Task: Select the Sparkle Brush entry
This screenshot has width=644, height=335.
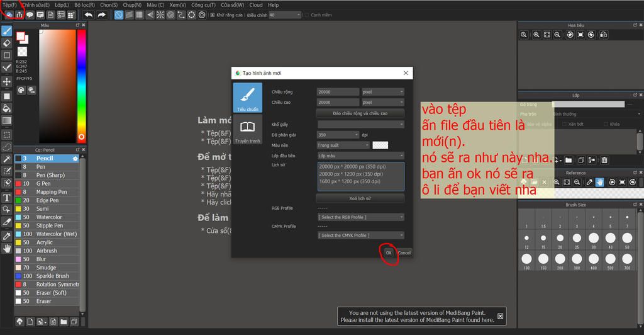Action: [47, 276]
